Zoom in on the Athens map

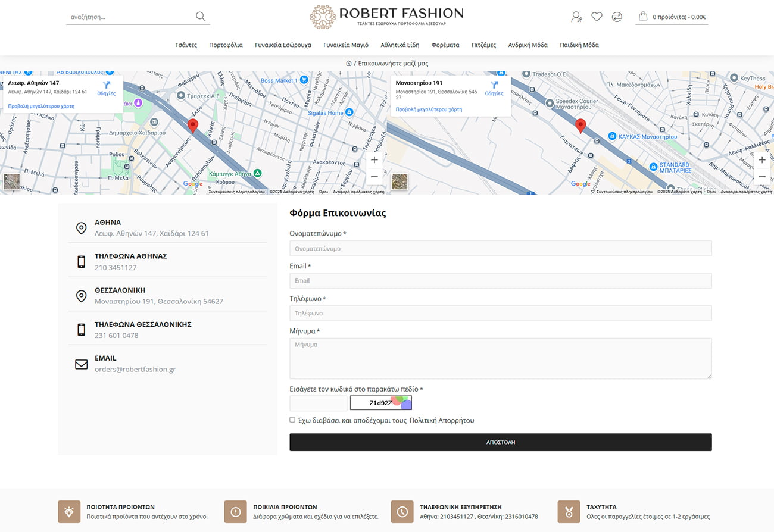(374, 160)
